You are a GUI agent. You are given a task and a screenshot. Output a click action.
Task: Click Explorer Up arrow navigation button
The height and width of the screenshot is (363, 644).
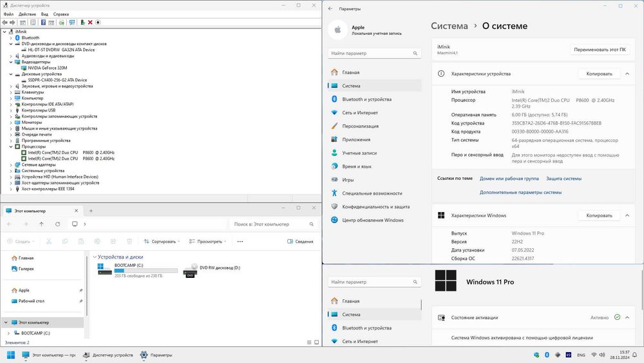coord(41,224)
